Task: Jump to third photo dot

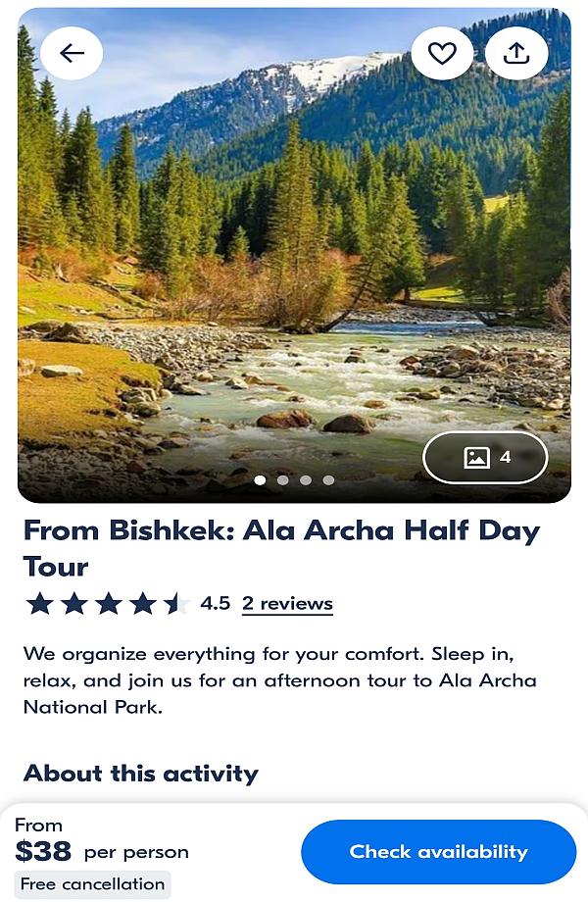Action: tap(306, 479)
